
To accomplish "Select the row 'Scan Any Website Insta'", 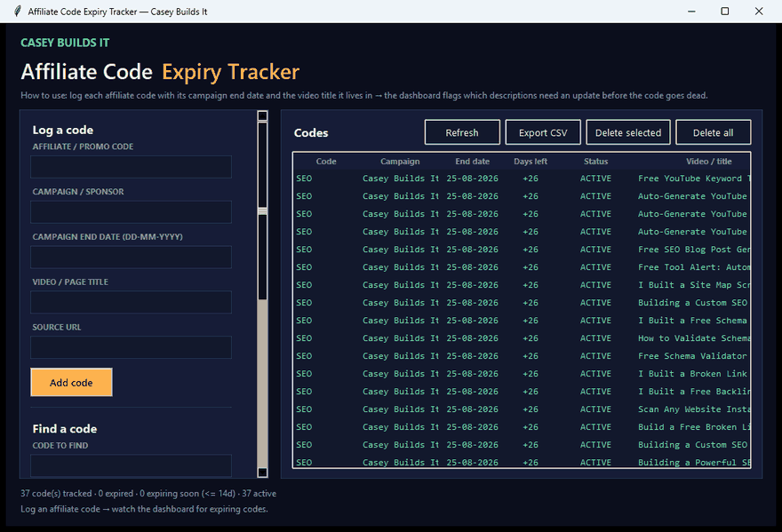I will pyautogui.click(x=522, y=409).
